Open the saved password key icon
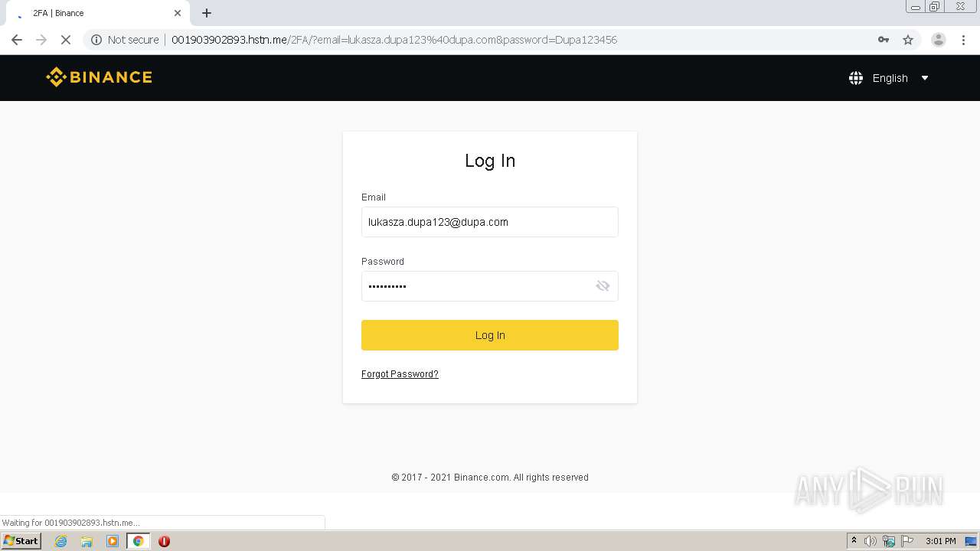The height and width of the screenshot is (551, 980). click(x=884, y=40)
